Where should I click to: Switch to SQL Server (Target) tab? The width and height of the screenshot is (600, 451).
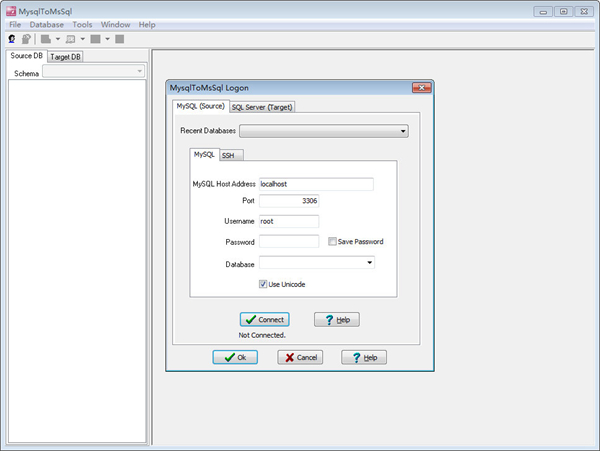262,107
